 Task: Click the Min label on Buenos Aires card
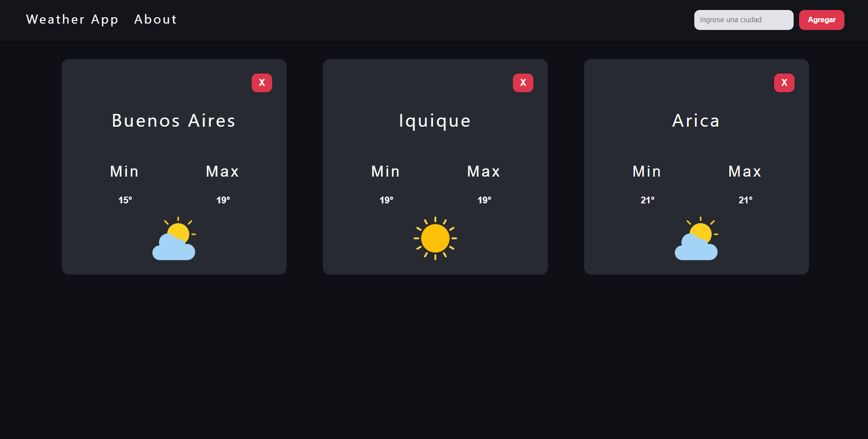coord(124,171)
